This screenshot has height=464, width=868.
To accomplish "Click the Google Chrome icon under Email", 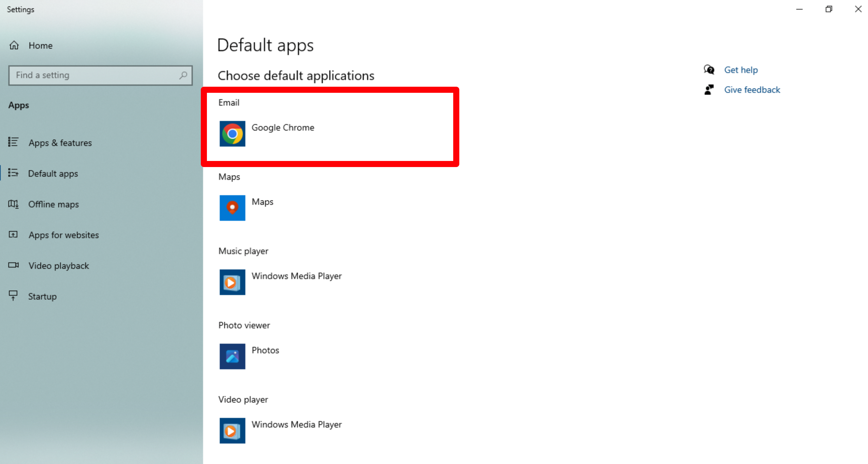I will (233, 134).
